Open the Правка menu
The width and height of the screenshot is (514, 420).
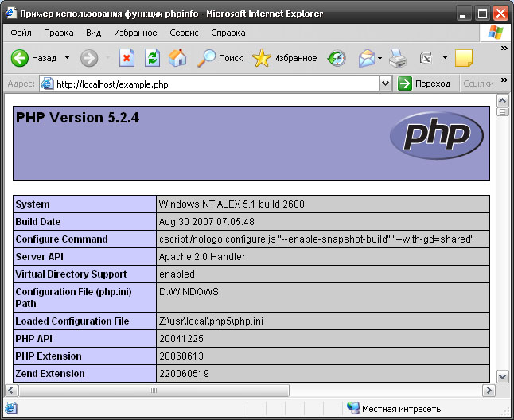(59, 33)
